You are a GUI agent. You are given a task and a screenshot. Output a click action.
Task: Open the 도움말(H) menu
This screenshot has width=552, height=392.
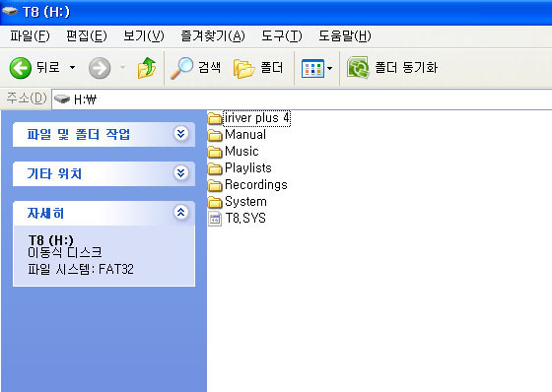[x=345, y=35]
